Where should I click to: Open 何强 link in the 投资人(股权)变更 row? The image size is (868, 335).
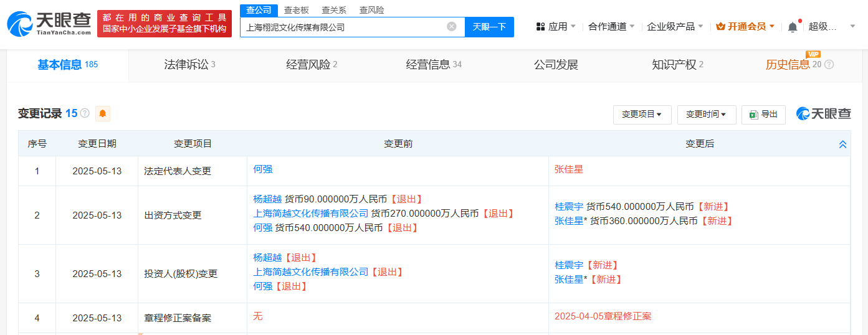point(263,286)
